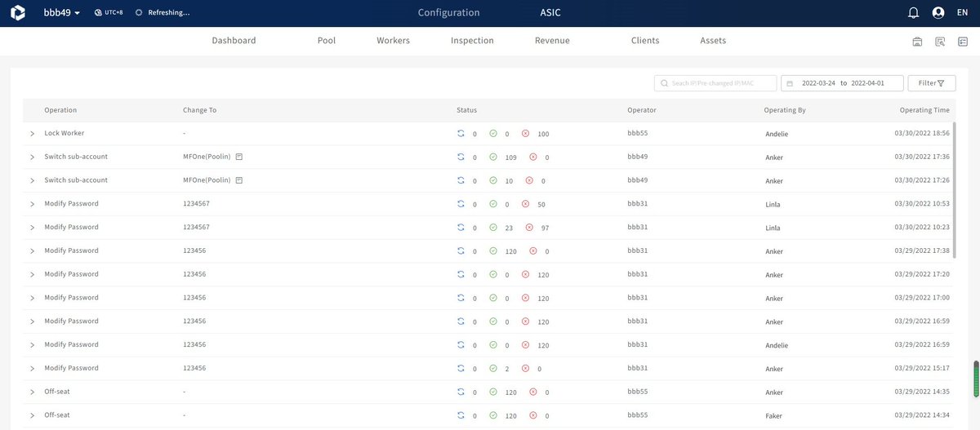Open the user profile icon
980x430 pixels.
(938, 13)
